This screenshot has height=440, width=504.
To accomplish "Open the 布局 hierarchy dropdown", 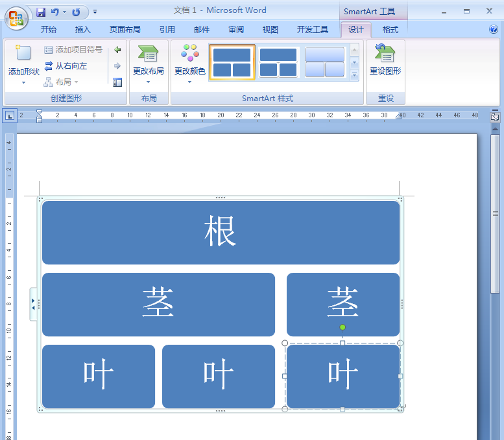I will tap(61, 82).
